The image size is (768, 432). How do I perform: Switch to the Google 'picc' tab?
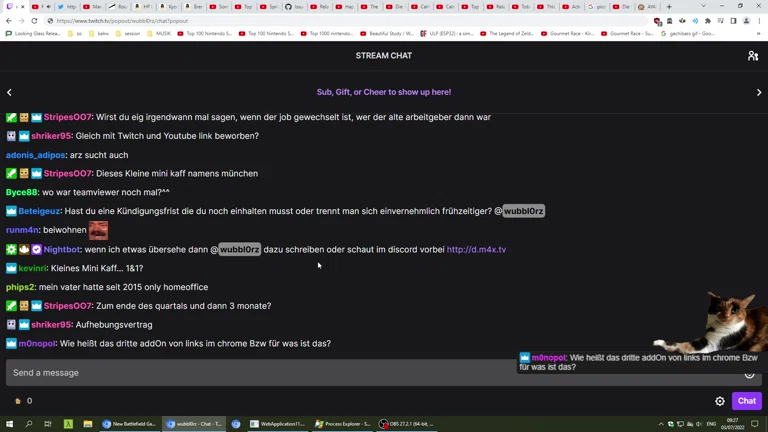point(597,7)
